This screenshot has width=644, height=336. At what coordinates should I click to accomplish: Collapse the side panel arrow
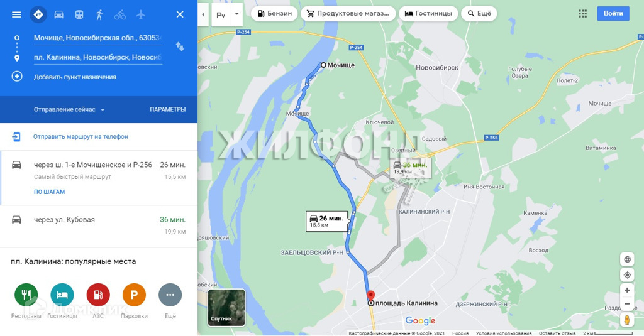[203, 15]
